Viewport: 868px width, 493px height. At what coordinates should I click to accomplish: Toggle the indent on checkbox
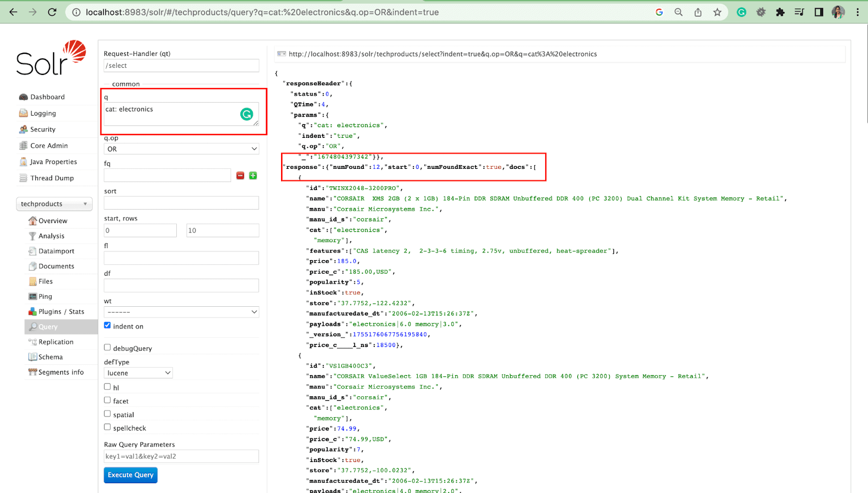coord(107,326)
